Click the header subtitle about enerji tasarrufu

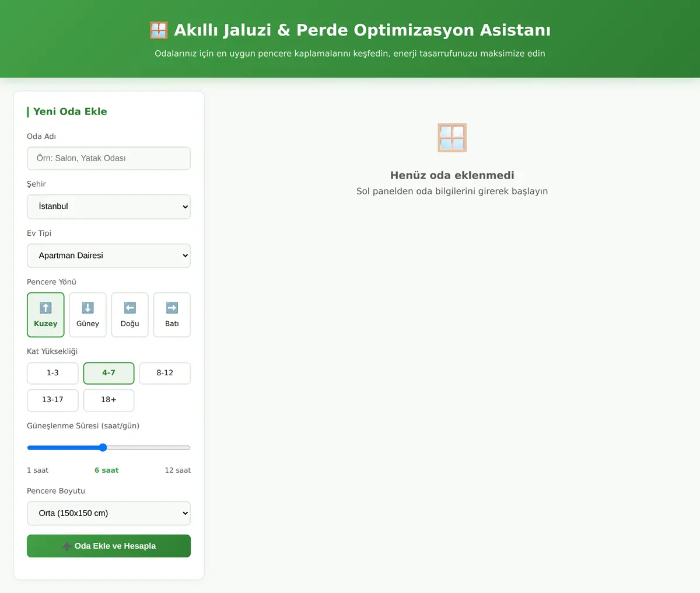[350, 54]
